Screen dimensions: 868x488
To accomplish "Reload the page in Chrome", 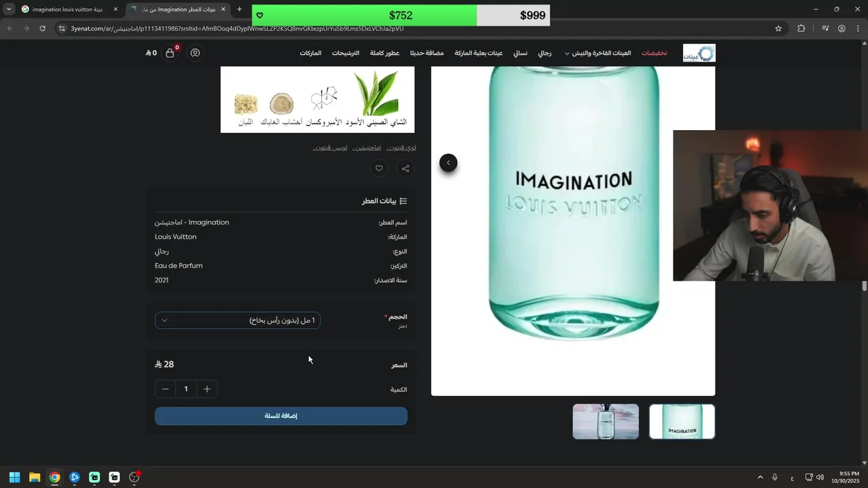I will (43, 28).
